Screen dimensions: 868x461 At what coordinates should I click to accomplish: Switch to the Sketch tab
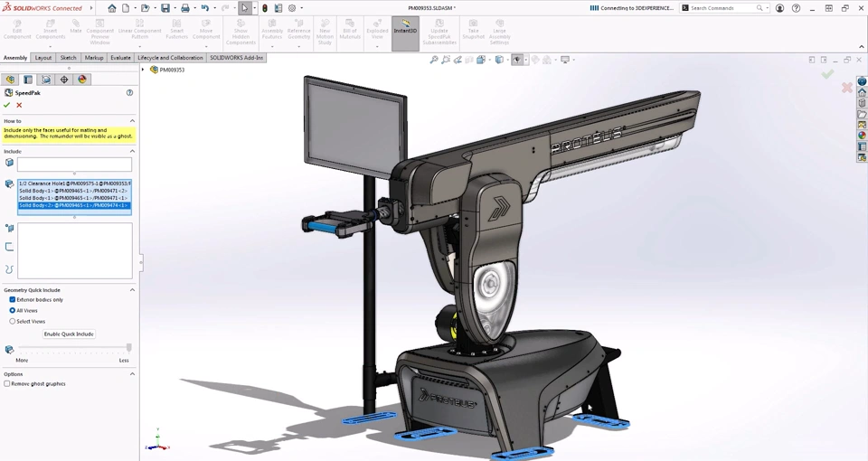68,58
